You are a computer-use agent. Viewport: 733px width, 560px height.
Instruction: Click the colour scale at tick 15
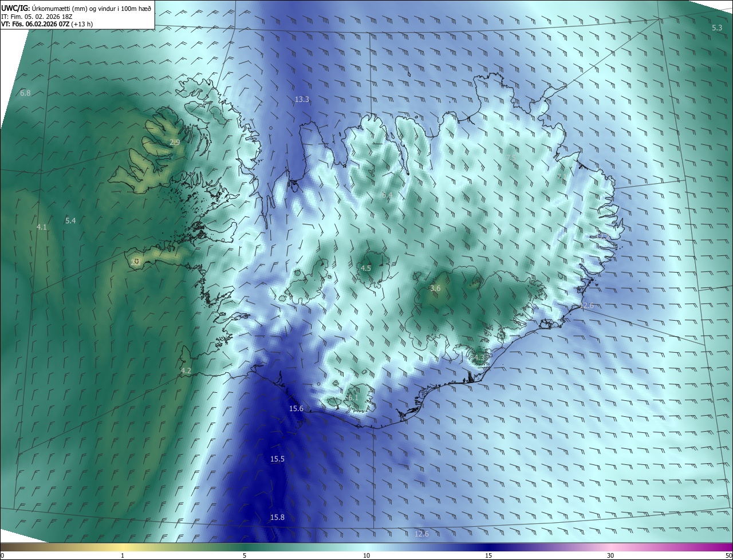488,555
